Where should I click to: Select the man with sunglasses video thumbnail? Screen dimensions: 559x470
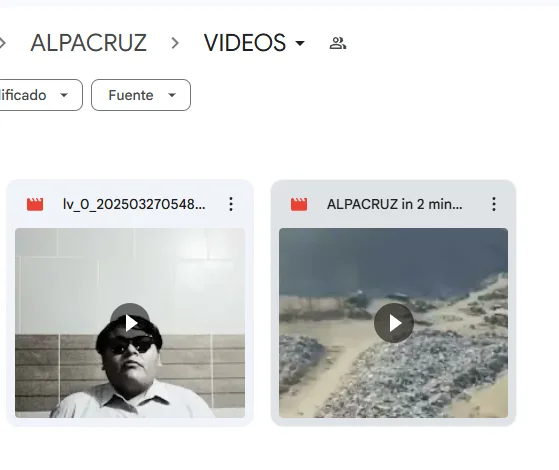tap(130, 323)
